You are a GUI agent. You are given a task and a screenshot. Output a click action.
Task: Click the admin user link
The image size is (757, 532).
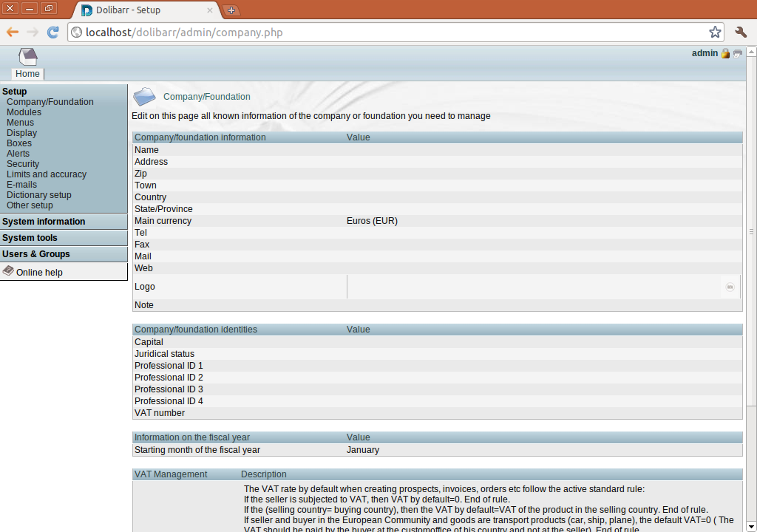pos(705,53)
